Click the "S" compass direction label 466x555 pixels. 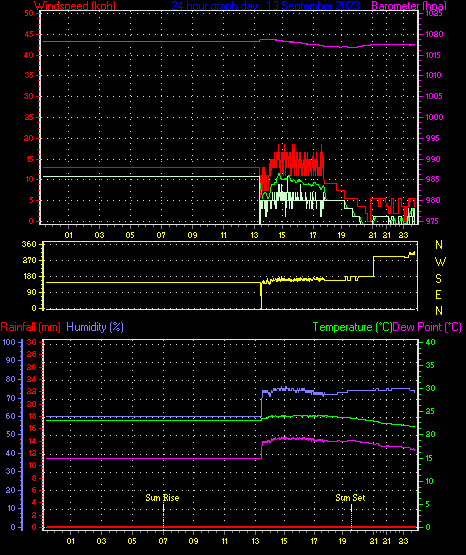point(438,279)
